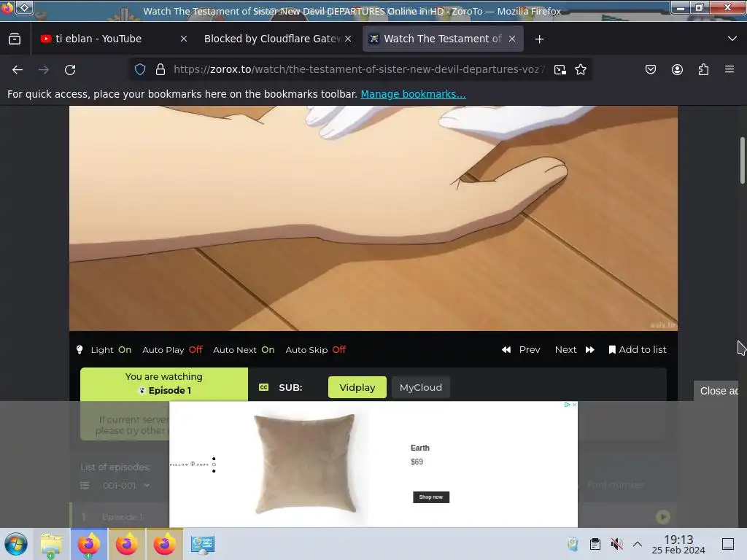Image resolution: width=747 pixels, height=560 pixels.
Task: Bookmark this page with the star icon
Action: point(580,69)
